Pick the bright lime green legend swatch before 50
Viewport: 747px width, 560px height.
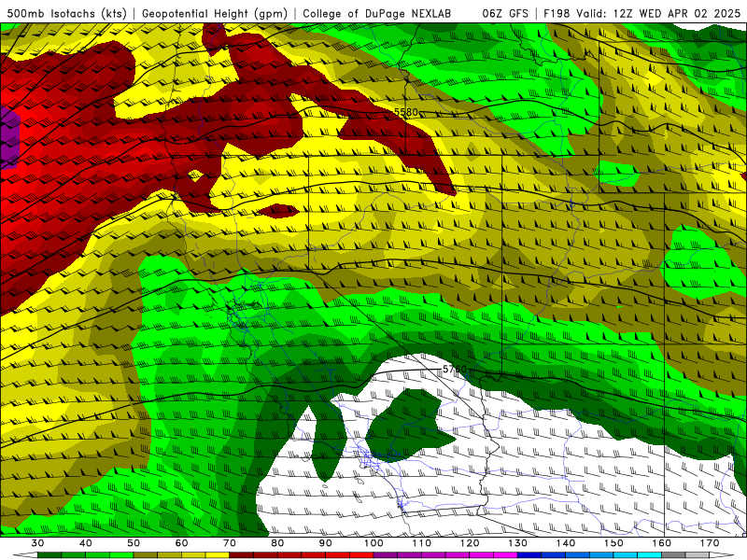[x=121, y=555]
